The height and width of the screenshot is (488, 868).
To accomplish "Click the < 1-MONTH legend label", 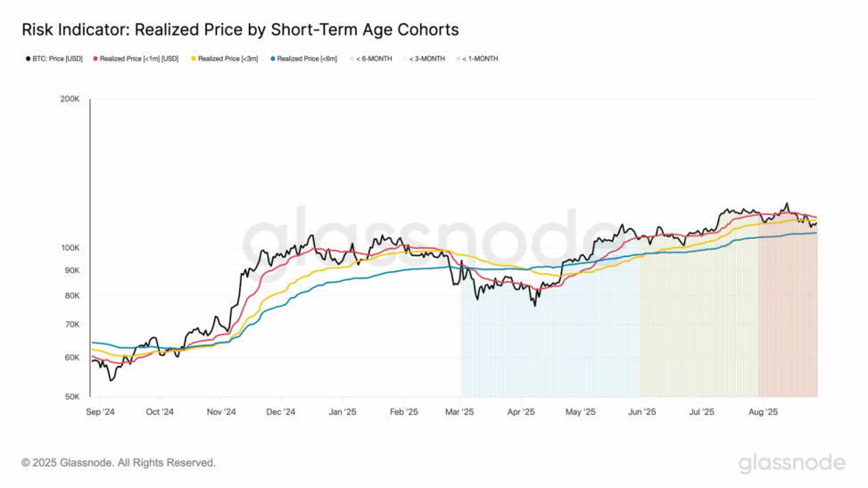I will click(480, 59).
